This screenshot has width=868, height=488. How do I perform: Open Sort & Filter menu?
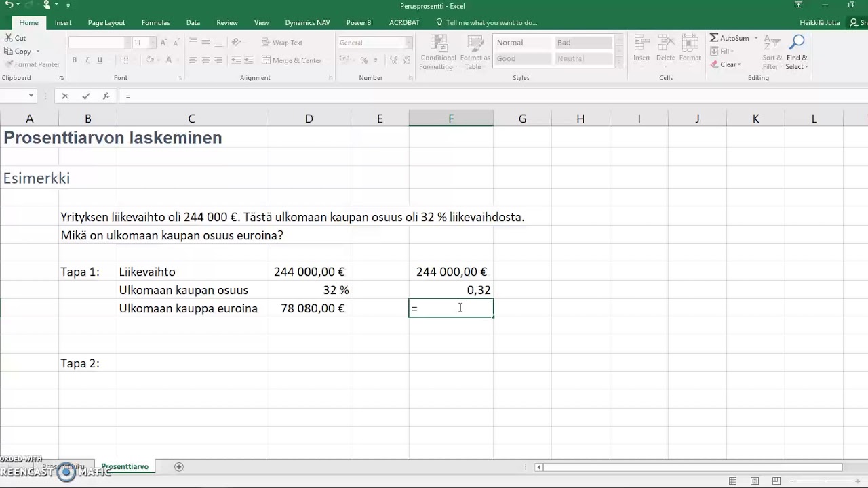pos(772,53)
